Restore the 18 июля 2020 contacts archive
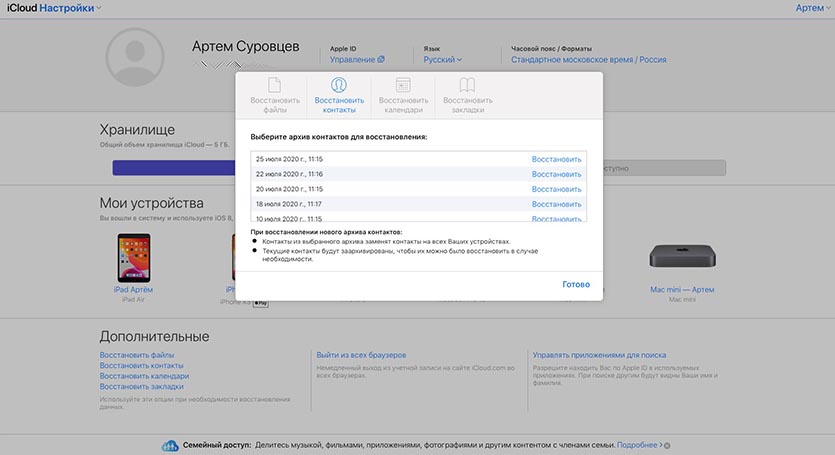 [x=556, y=204]
